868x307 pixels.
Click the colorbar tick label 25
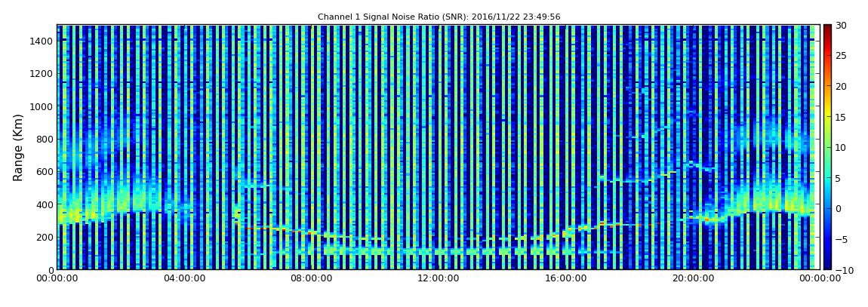(x=841, y=56)
